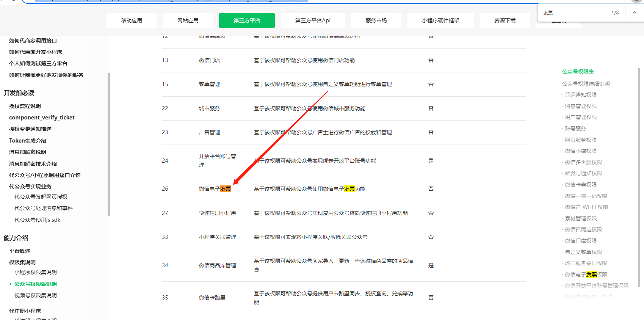644x320 pixels.
Task: Click the 城市服务 table cell
Action: pyautogui.click(x=210, y=108)
